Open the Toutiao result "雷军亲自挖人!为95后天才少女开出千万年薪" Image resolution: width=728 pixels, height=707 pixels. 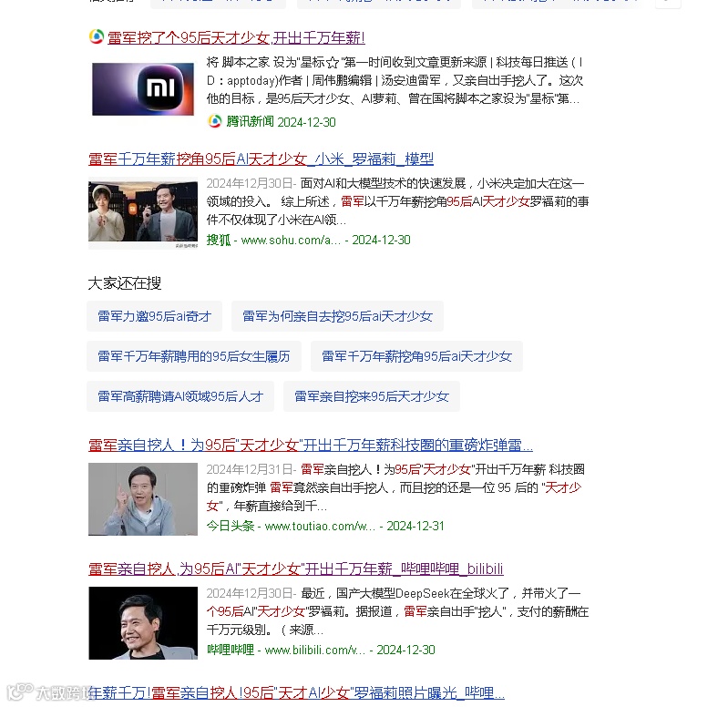click(311, 446)
